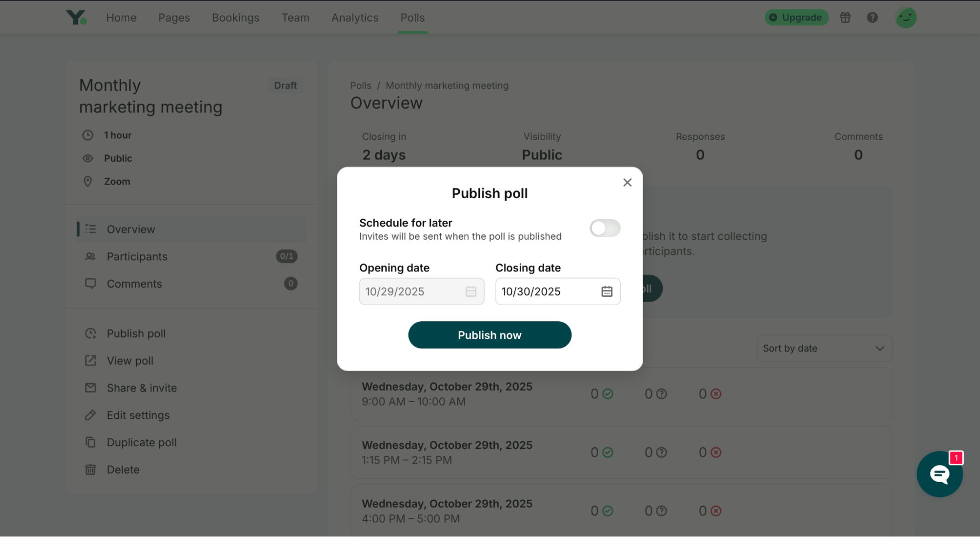Close the Publish poll dialog
This screenshot has width=980, height=537.
click(628, 182)
